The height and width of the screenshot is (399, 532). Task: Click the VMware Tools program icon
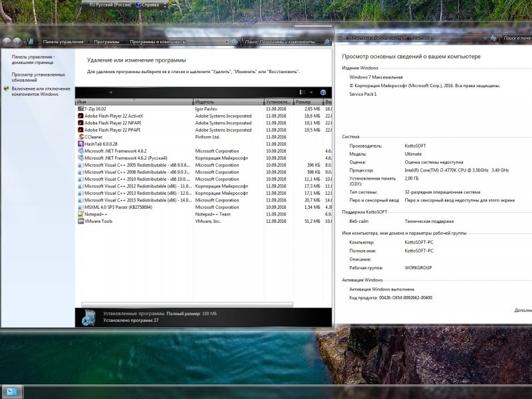pyautogui.click(x=80, y=221)
